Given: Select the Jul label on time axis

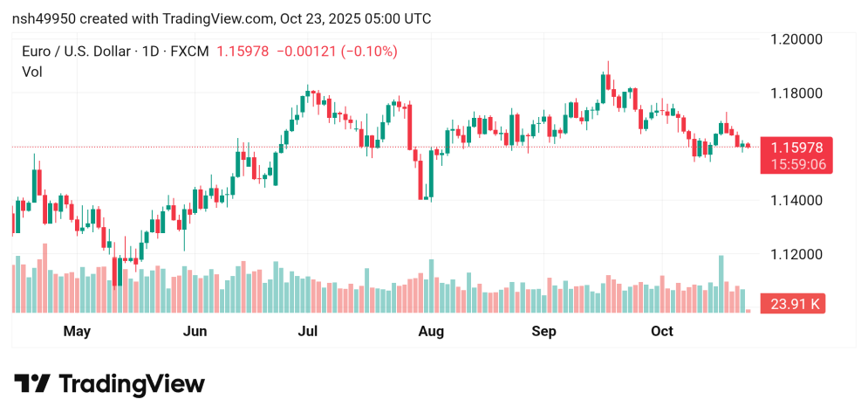Looking at the screenshot, I should click(307, 332).
